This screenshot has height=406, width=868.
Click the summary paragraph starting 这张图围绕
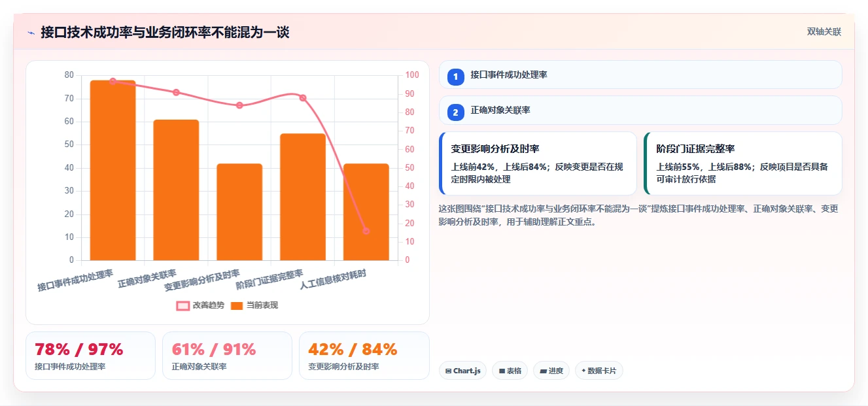tap(639, 215)
